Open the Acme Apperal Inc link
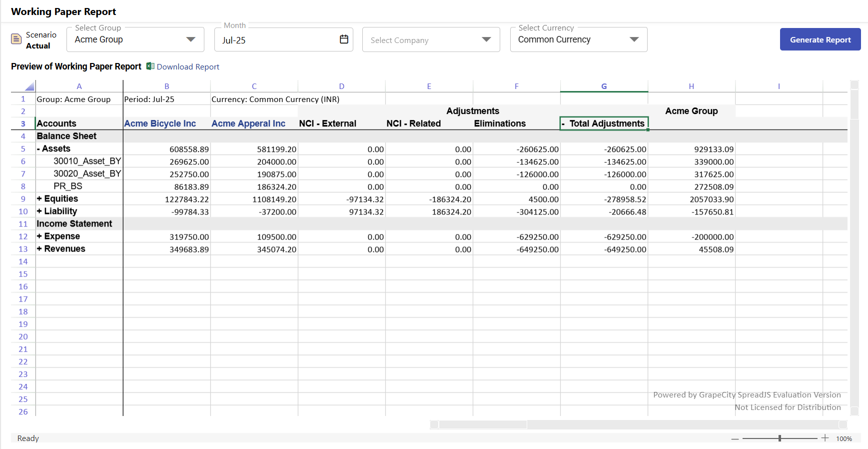This screenshot has width=868, height=449. click(x=248, y=123)
